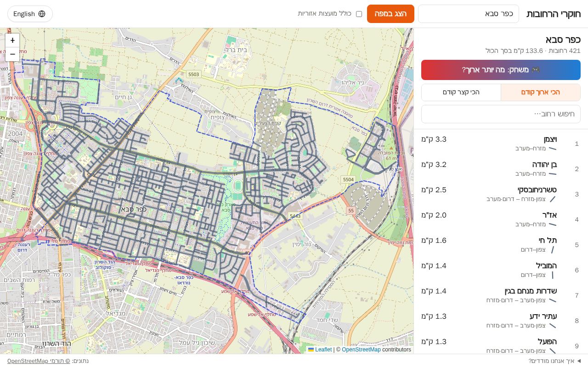Select the אז"ר street row
The image size is (588, 368).
tap(501, 220)
